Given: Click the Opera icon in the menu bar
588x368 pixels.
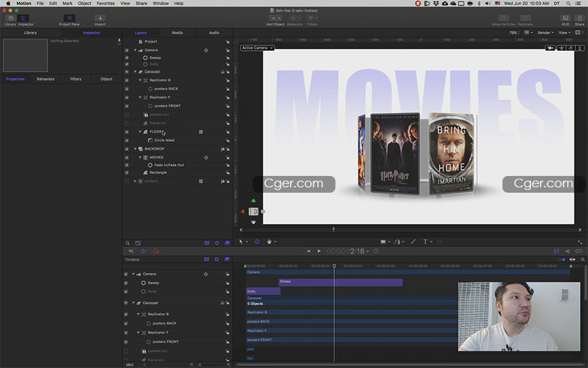Looking at the screenshot, I should (418, 3).
